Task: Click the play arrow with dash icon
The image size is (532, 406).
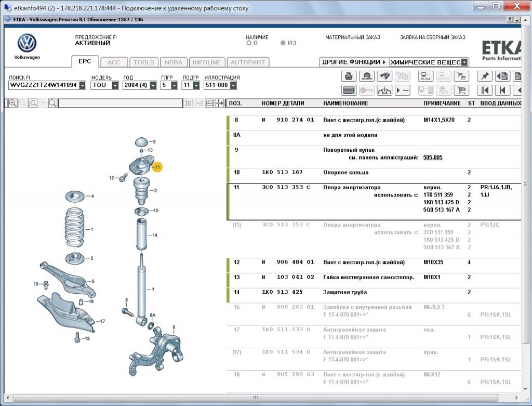Action: tap(403, 90)
